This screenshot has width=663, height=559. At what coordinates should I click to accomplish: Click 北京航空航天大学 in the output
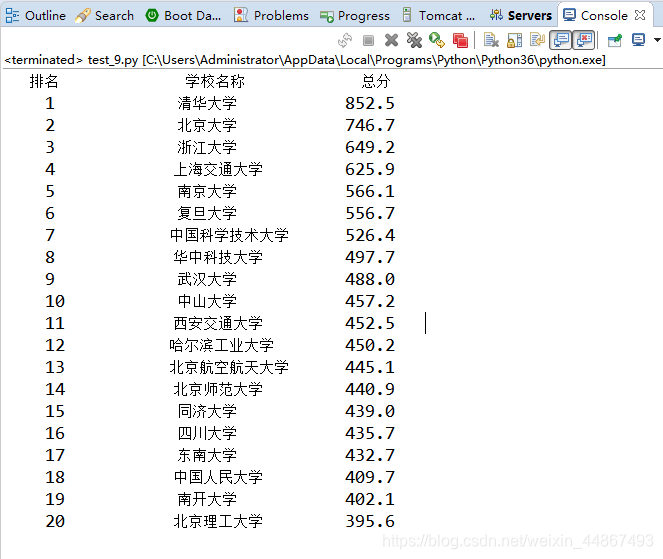coord(229,367)
